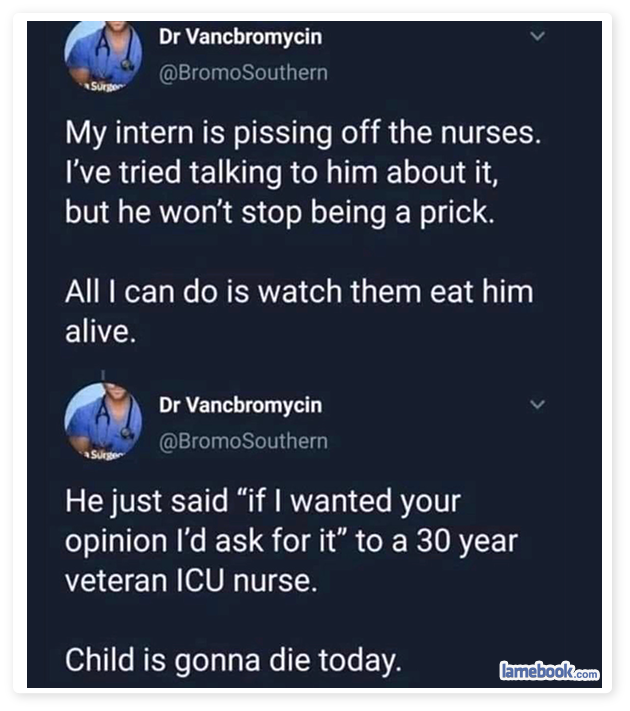Select the 'My intern is pissing off' tweet text
The height and width of the screenshot is (711, 630).
click(303, 172)
